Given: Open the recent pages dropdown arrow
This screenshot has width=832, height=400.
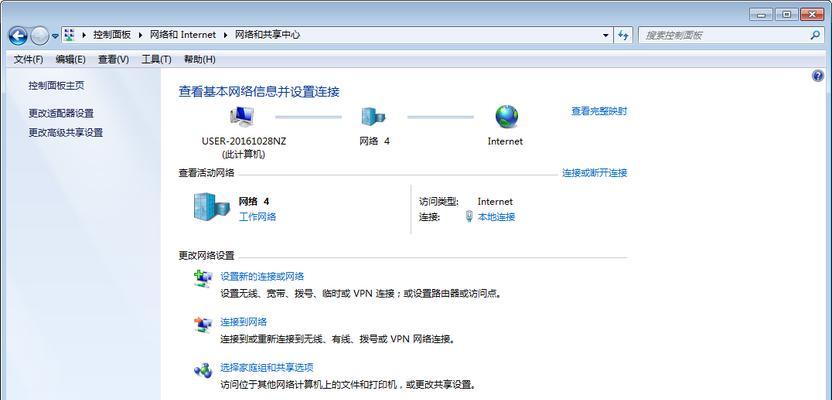Looking at the screenshot, I should pos(55,37).
